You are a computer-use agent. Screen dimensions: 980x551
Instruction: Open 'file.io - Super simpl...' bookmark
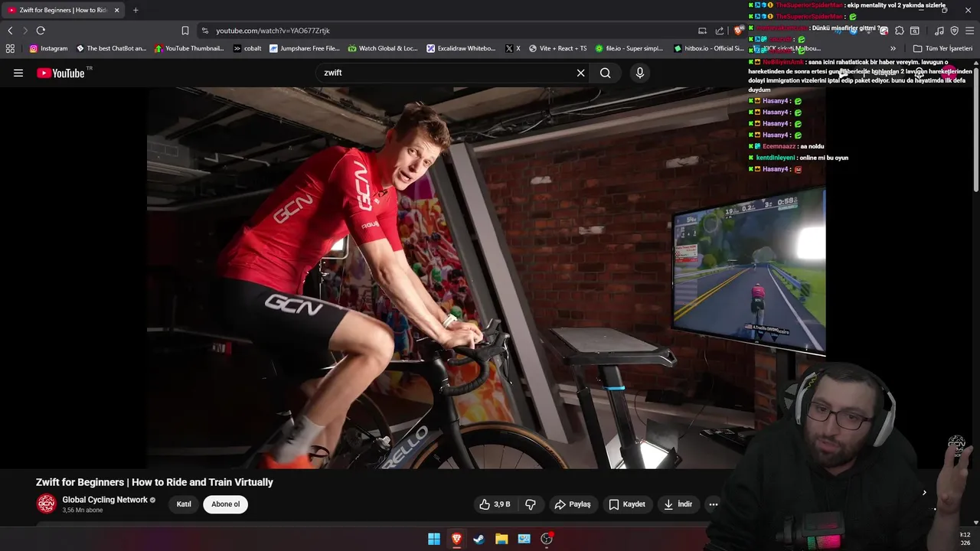629,48
